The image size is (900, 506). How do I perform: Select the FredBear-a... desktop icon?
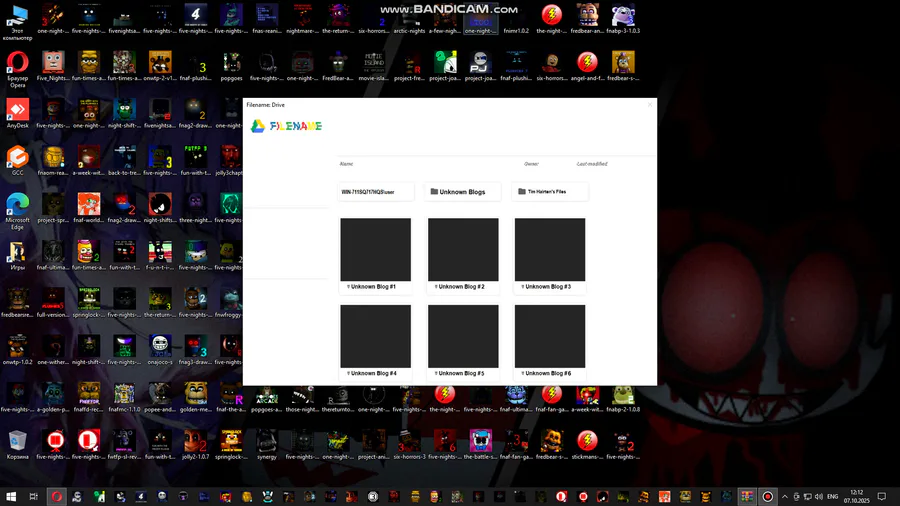[x=338, y=66]
